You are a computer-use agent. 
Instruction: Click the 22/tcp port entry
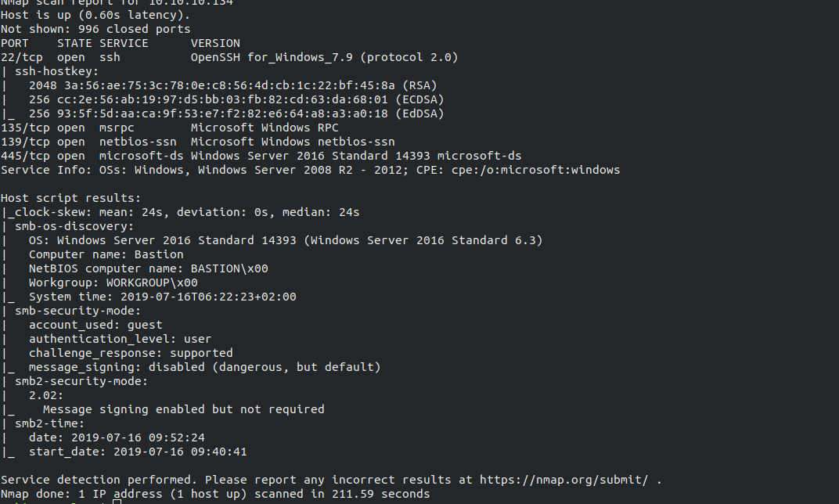[x=22, y=57]
